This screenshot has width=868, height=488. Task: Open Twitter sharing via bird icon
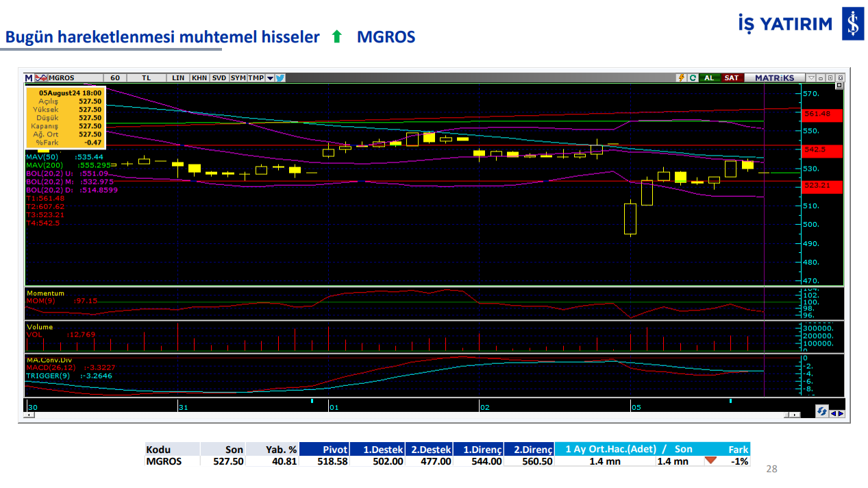coord(280,77)
